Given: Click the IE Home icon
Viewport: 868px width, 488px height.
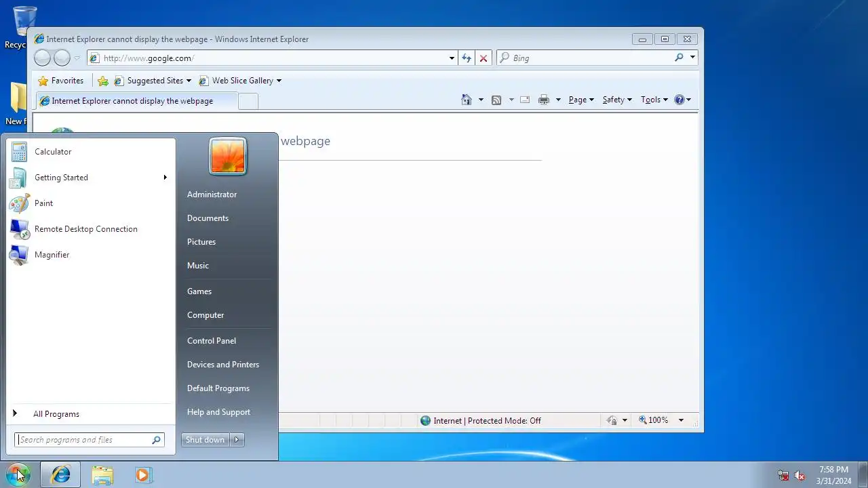Looking at the screenshot, I should point(467,100).
